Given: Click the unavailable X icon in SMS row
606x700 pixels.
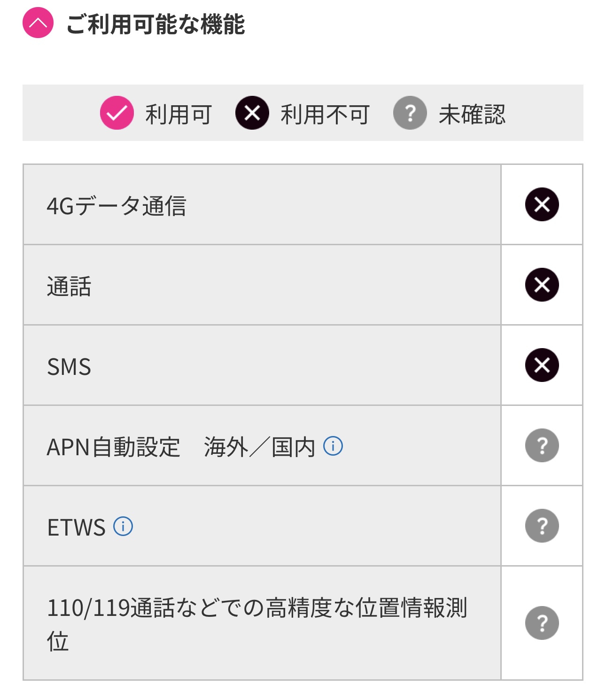Looking at the screenshot, I should pos(542,365).
